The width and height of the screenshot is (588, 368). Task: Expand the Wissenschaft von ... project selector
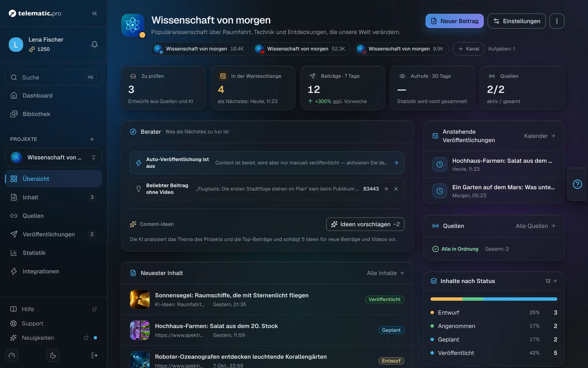[54, 157]
